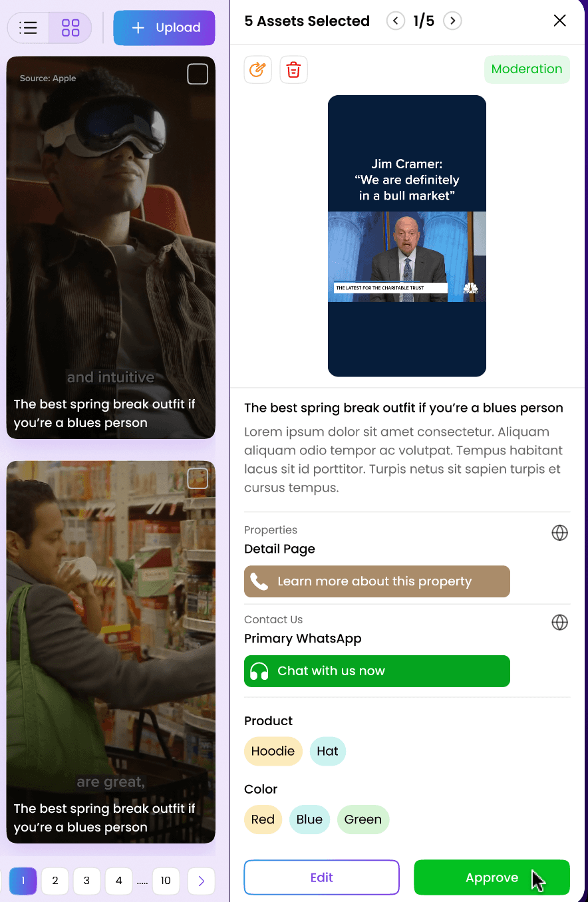Switch to grid view icon
Screen dimensions: 588x902
point(71,28)
